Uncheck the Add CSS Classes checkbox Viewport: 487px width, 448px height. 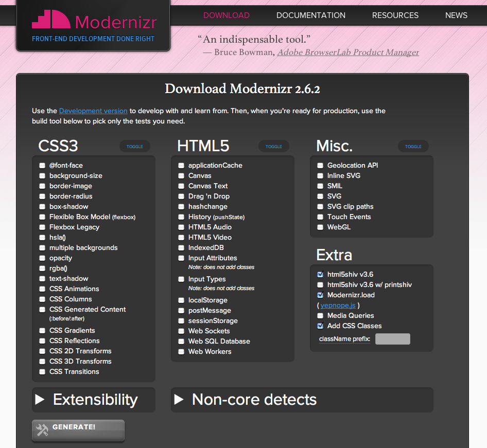320,326
